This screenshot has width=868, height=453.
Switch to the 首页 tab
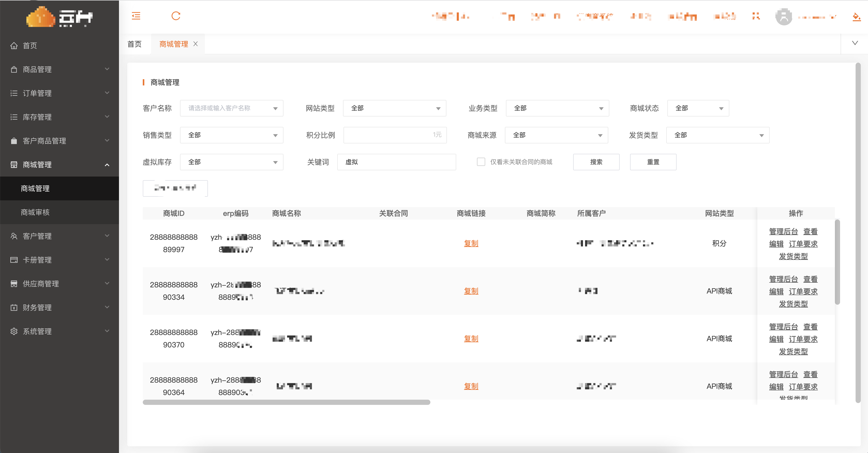pyautogui.click(x=134, y=44)
